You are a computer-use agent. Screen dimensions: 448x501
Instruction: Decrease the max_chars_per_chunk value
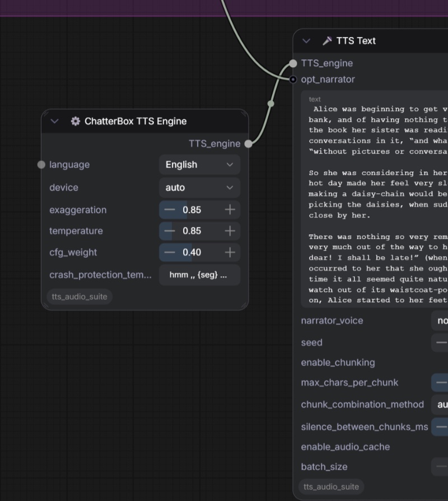coord(441,382)
